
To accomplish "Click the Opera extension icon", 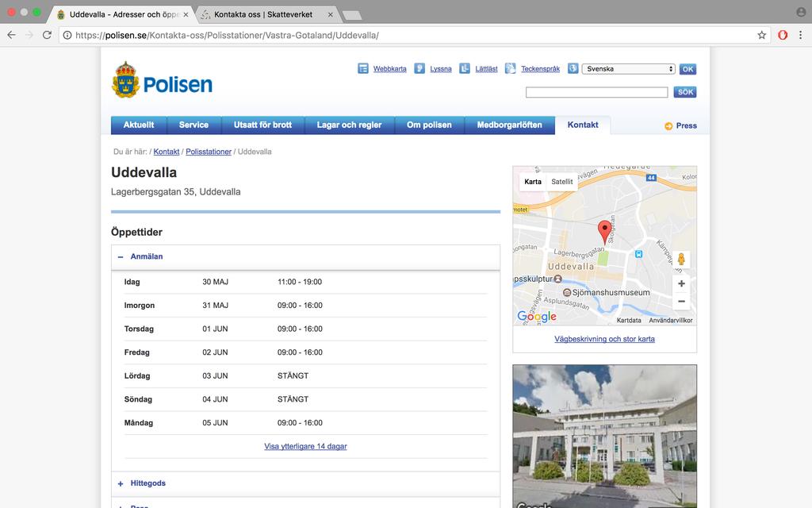I will pyautogui.click(x=783, y=35).
